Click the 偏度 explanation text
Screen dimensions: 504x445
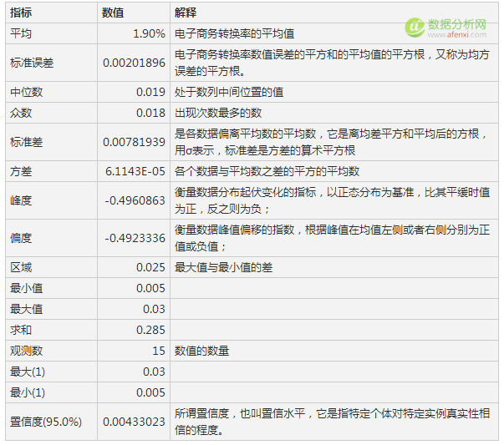coord(332,238)
